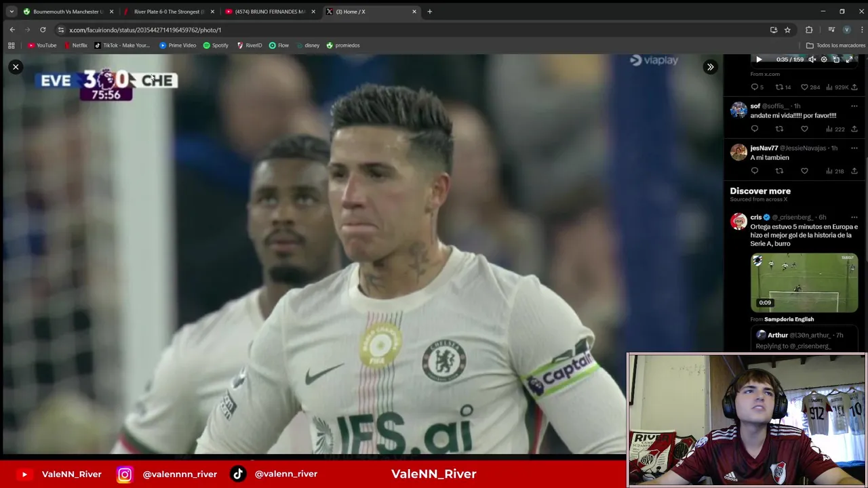Open the Prime Video bookmark

tap(178, 45)
